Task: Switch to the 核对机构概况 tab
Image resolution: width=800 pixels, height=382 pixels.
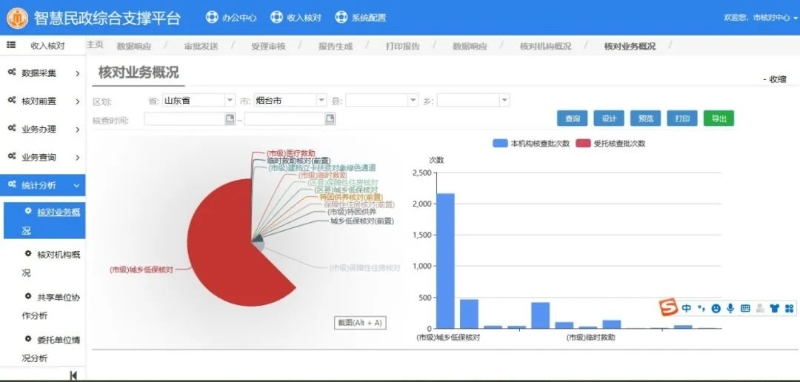Action: (x=545, y=46)
